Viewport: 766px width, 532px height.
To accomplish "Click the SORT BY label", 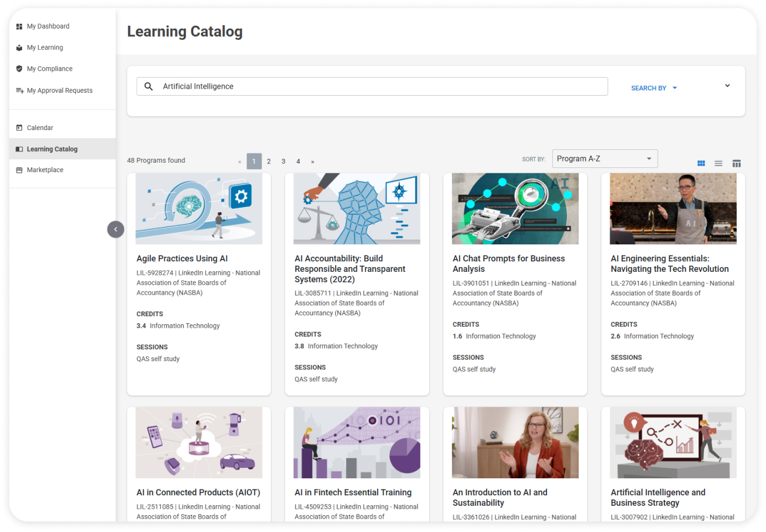I will coord(534,159).
